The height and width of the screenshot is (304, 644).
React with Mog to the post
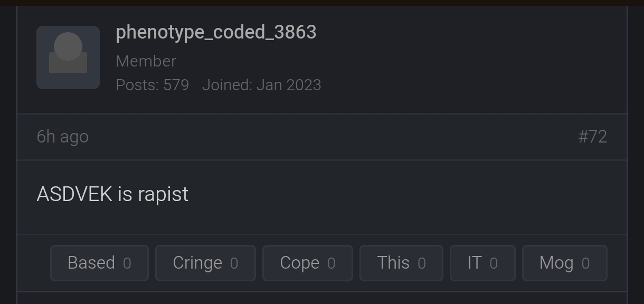click(564, 262)
